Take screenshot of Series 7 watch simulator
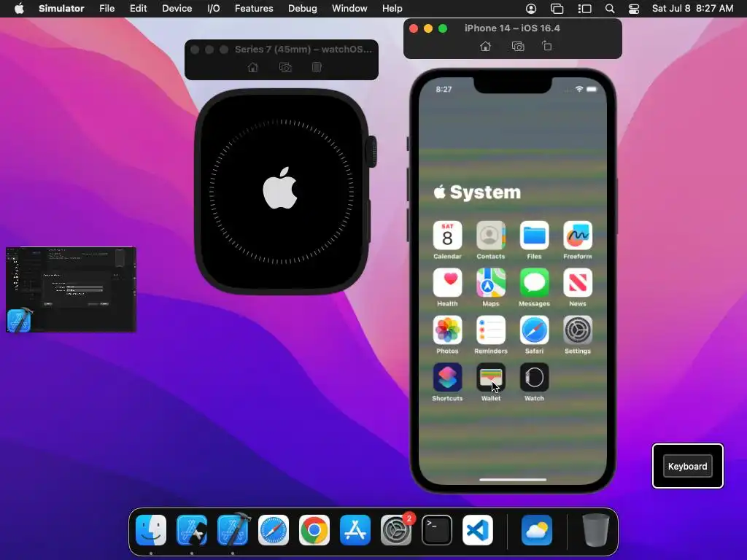This screenshot has width=747, height=560. 285,67
